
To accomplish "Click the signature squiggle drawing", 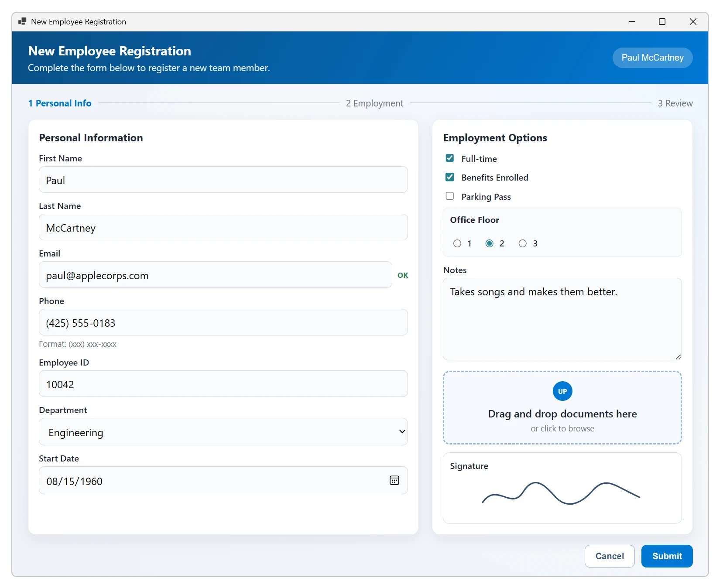I will click(x=561, y=494).
